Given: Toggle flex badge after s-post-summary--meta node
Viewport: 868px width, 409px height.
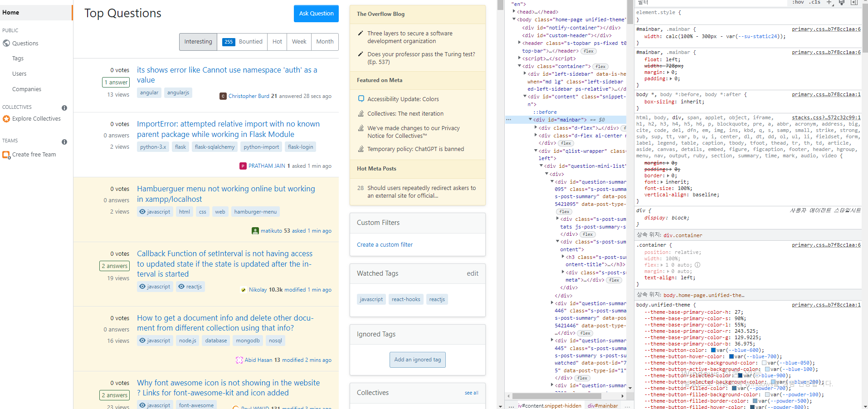Looking at the screenshot, I should (x=614, y=280).
